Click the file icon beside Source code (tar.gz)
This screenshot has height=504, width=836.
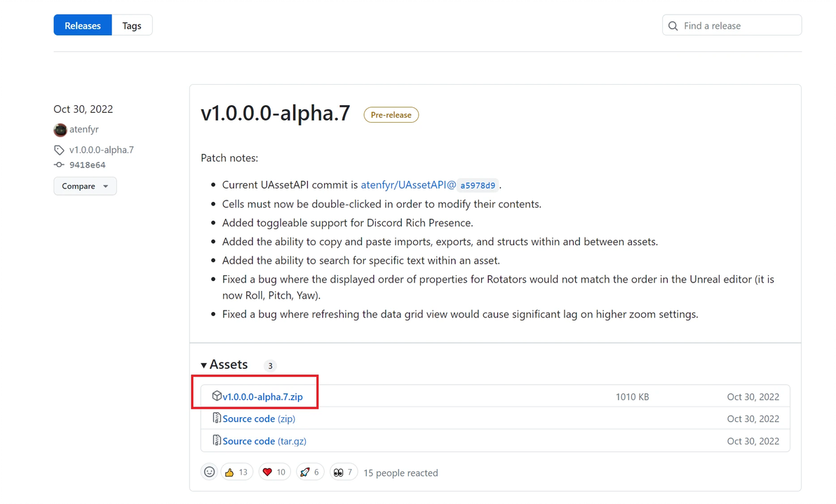point(217,441)
